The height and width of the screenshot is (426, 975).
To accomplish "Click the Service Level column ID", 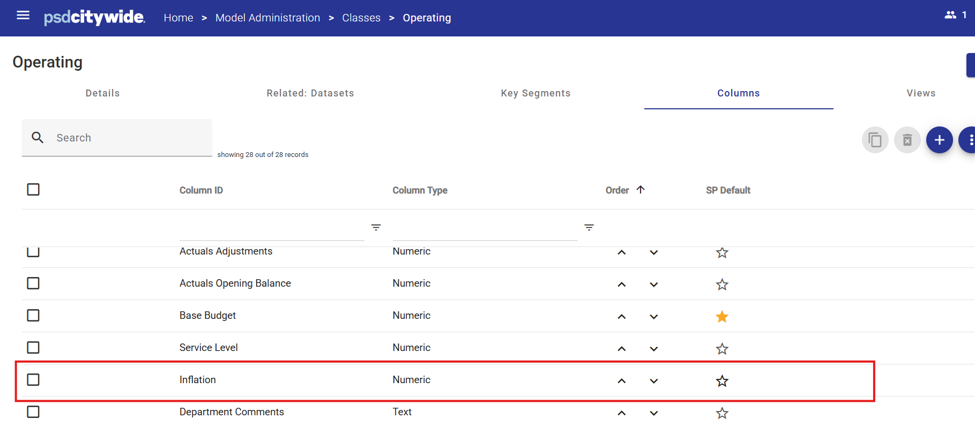I will [x=209, y=347].
